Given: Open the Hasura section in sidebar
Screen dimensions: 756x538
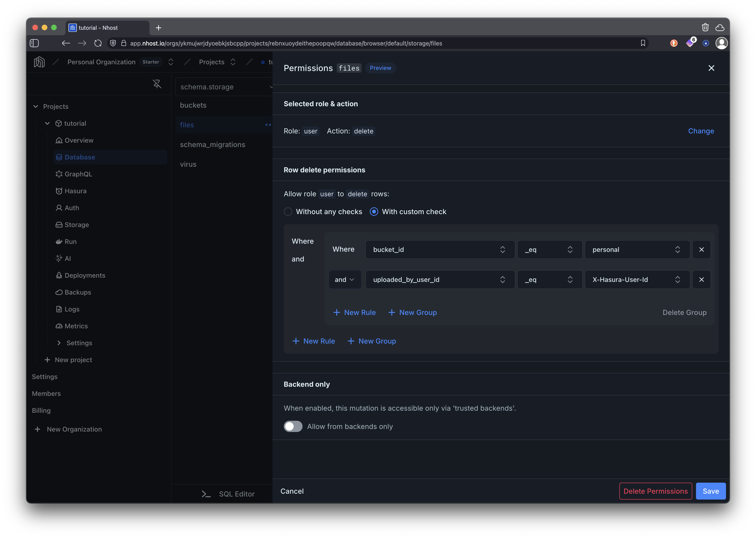Looking at the screenshot, I should coord(76,191).
